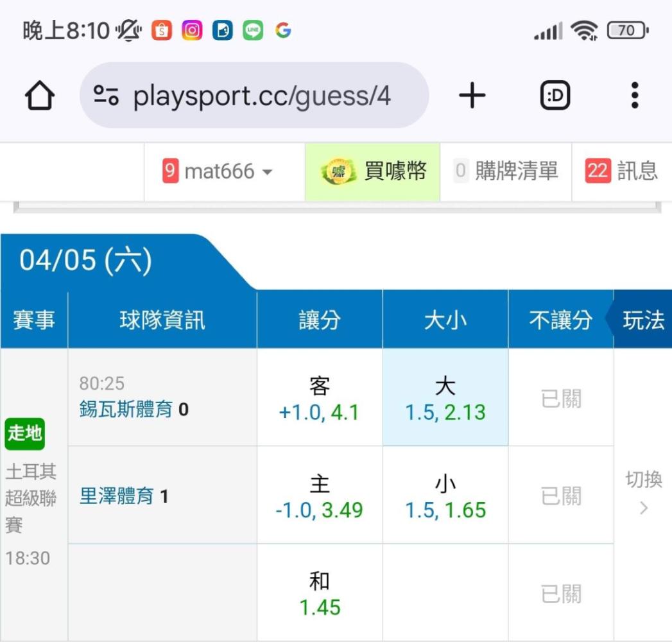Tap the browser home icon
Screen dimensions: 672x642
tap(40, 96)
